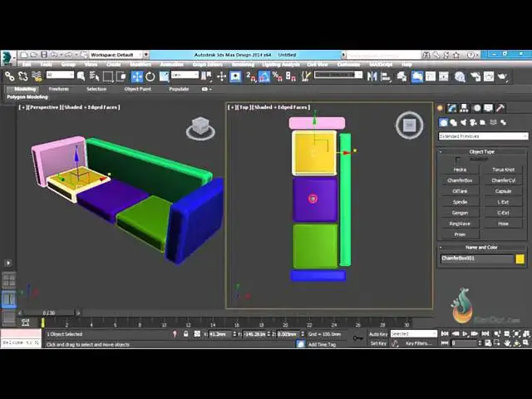Click the Select Object arrow tool
The width and height of the screenshot is (532, 399).
pyautogui.click(x=81, y=76)
